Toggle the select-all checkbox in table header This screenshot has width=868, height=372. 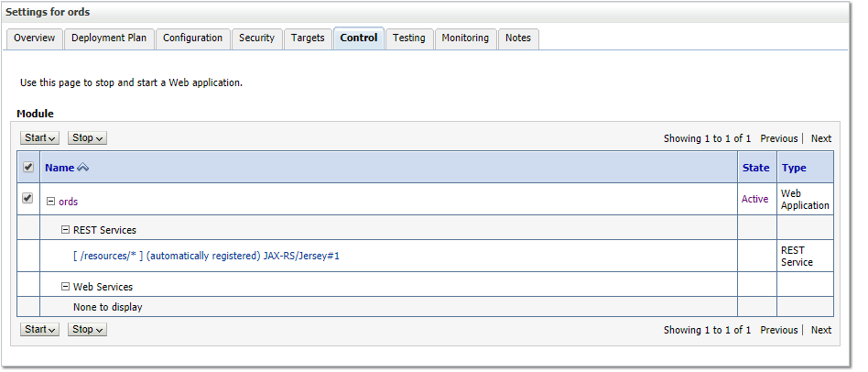click(28, 168)
